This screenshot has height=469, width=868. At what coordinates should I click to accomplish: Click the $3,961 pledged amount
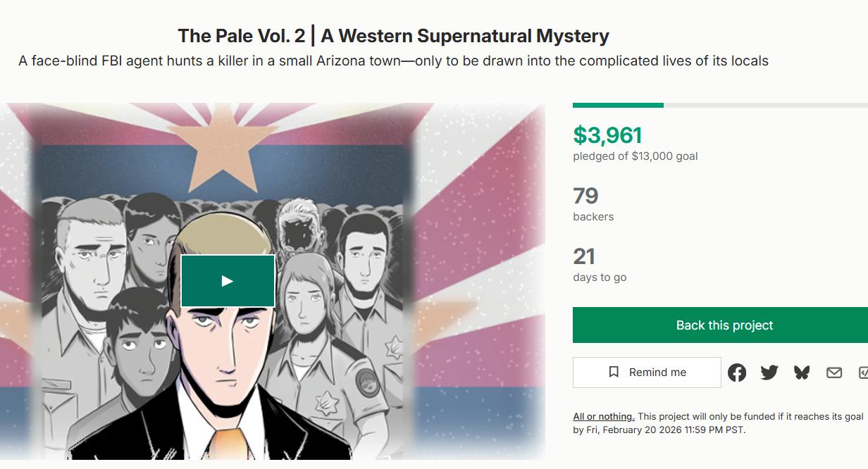point(607,135)
